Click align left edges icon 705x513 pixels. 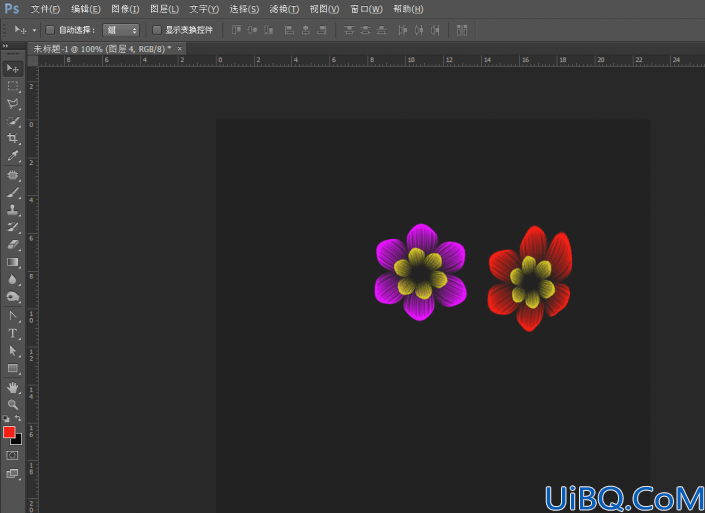click(x=290, y=30)
